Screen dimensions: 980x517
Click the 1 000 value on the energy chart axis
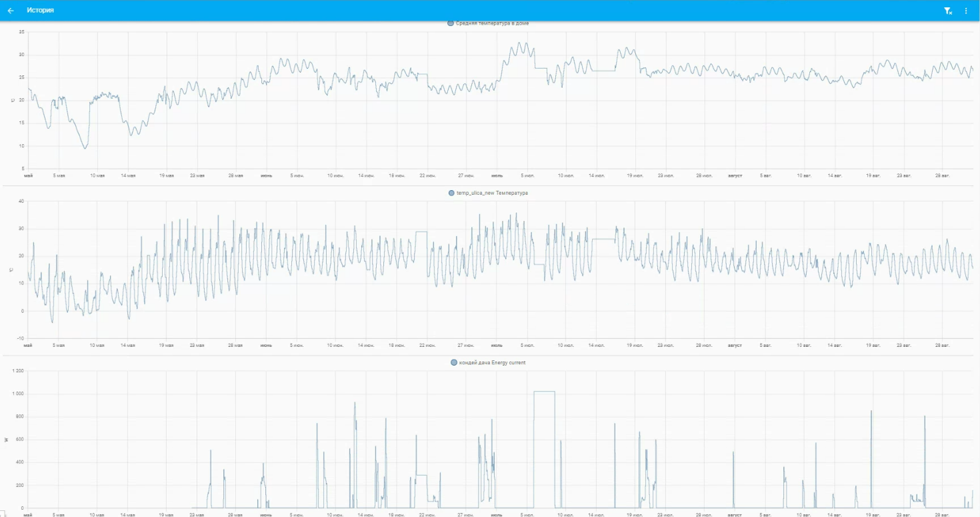(x=18, y=394)
